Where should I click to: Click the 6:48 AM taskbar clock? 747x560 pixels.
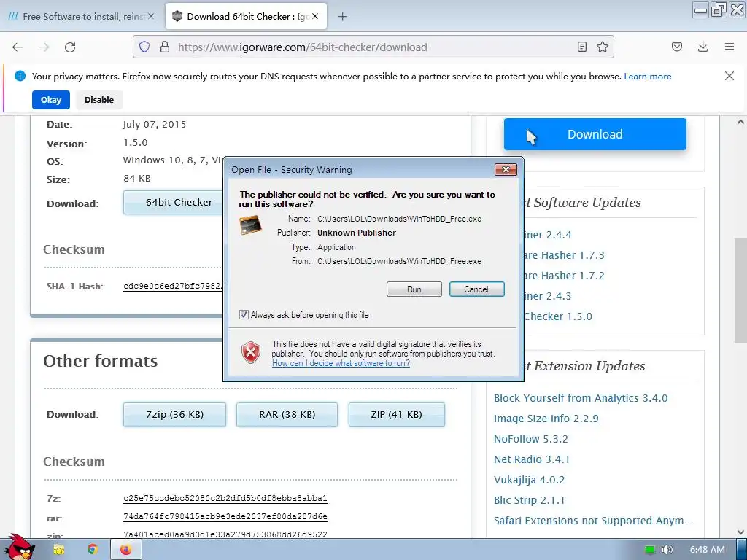point(707,550)
